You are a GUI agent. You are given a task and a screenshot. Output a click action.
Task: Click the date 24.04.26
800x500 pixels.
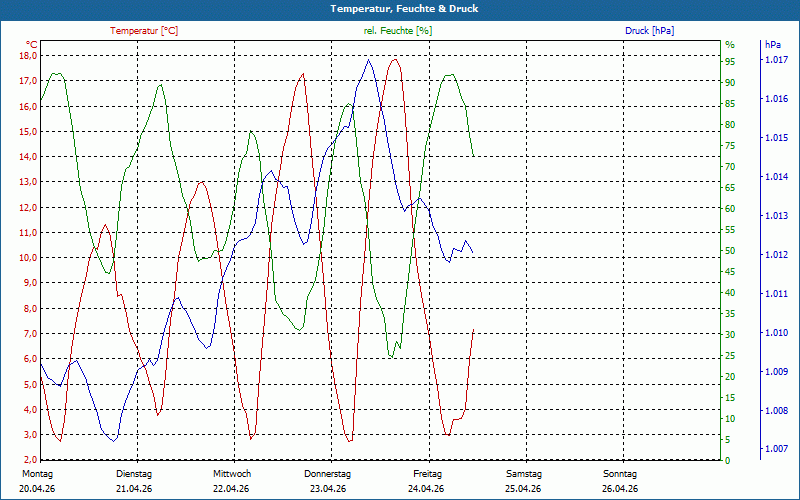pyautogui.click(x=426, y=489)
